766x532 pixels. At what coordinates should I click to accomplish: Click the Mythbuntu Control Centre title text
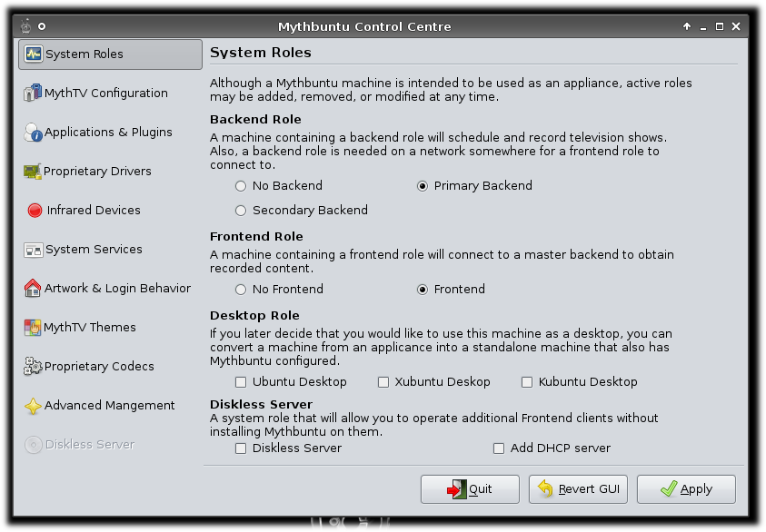[364, 27]
